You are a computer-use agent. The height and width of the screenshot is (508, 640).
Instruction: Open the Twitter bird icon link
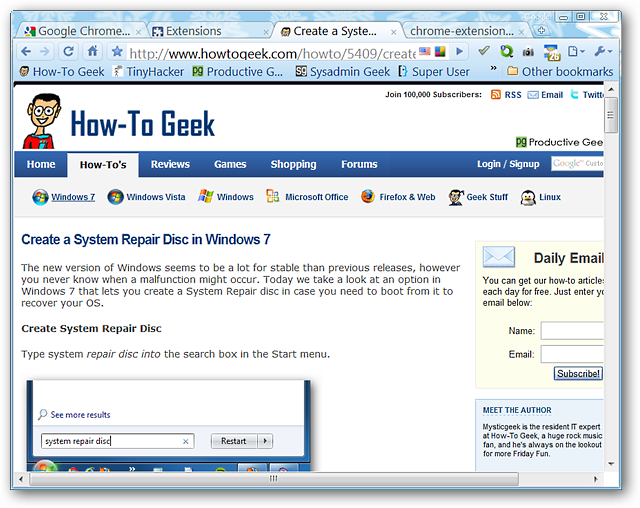tap(574, 95)
